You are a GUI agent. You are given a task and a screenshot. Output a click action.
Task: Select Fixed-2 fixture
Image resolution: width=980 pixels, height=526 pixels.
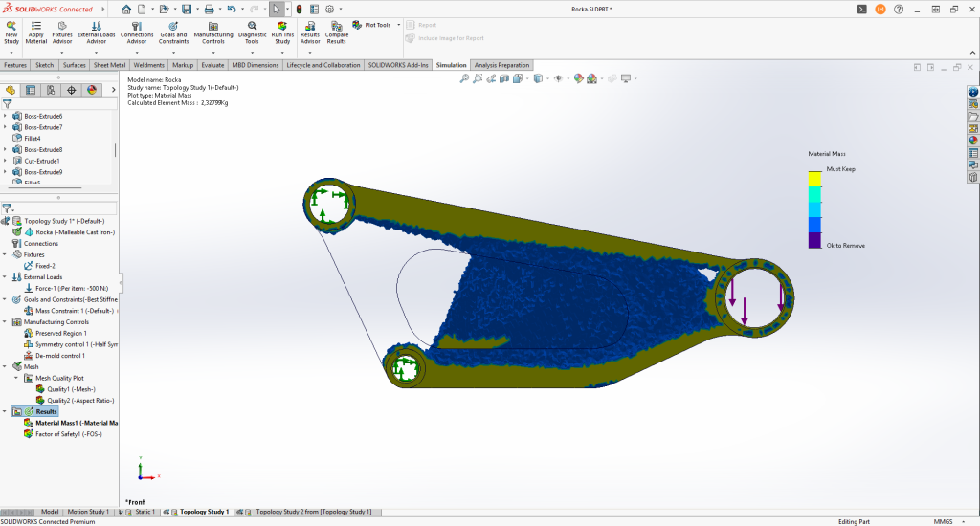pyautogui.click(x=45, y=266)
